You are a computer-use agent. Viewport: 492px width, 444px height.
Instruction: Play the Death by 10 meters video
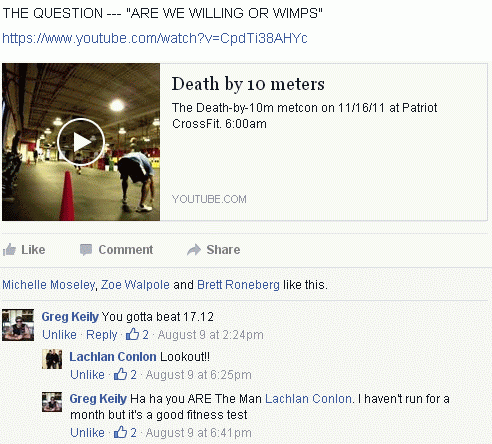[81, 142]
